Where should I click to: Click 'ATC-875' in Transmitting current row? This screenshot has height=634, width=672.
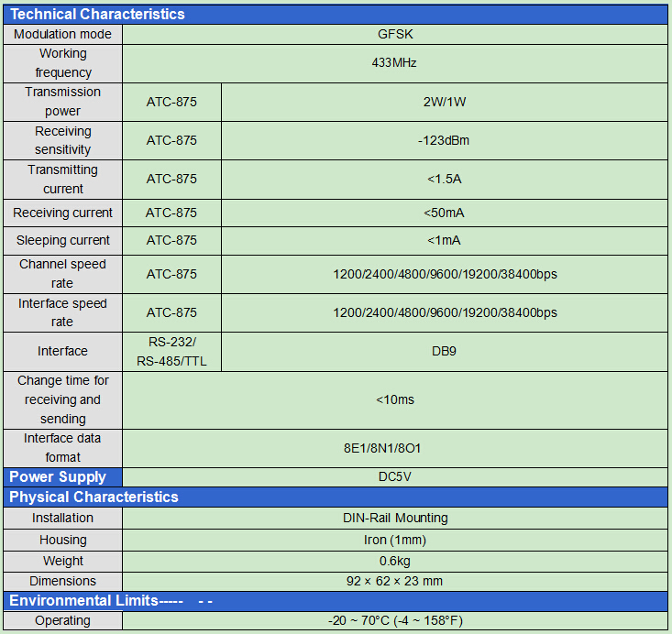(171, 179)
